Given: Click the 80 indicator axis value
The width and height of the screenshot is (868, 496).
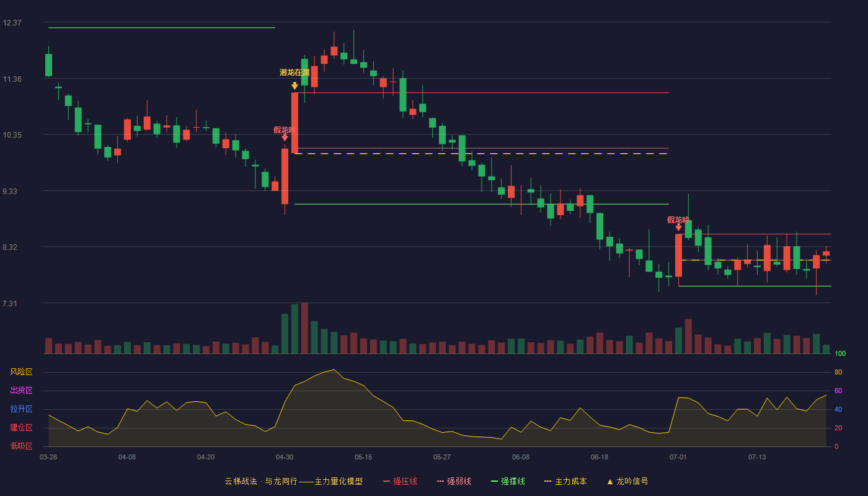Looking at the screenshot, I should coord(838,372).
